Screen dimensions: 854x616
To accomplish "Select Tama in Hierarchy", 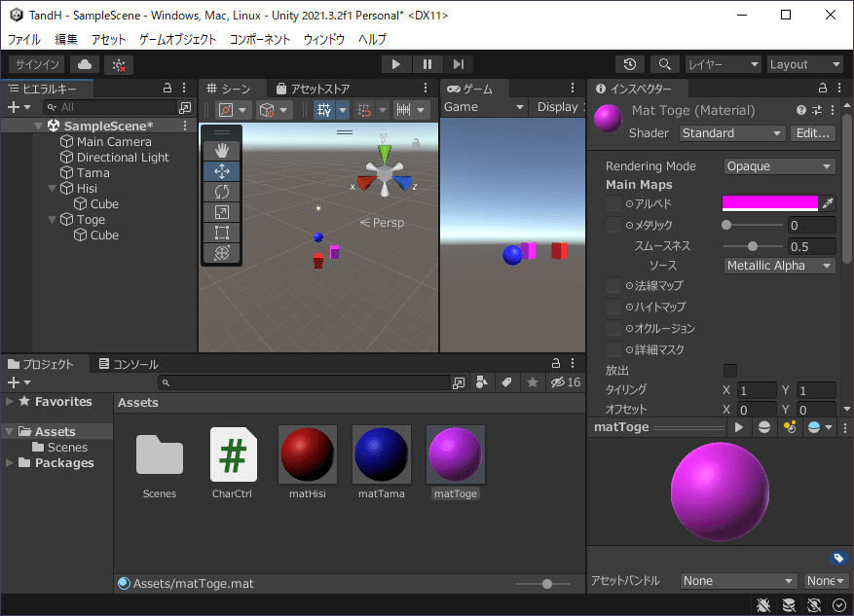I will point(93,173).
